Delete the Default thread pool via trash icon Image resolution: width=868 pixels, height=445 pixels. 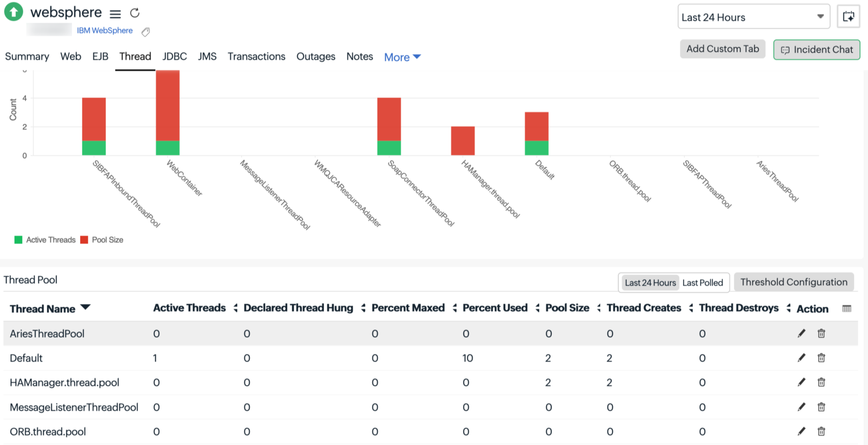pos(821,358)
